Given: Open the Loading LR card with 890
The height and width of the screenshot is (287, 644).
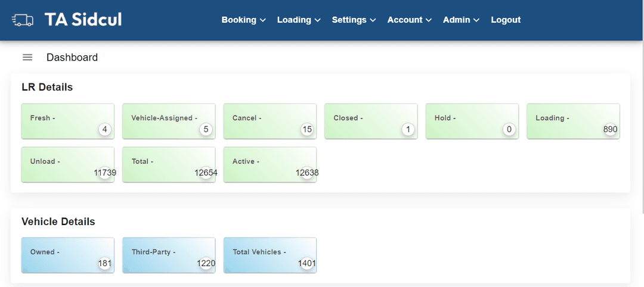Looking at the screenshot, I should pyautogui.click(x=573, y=121).
